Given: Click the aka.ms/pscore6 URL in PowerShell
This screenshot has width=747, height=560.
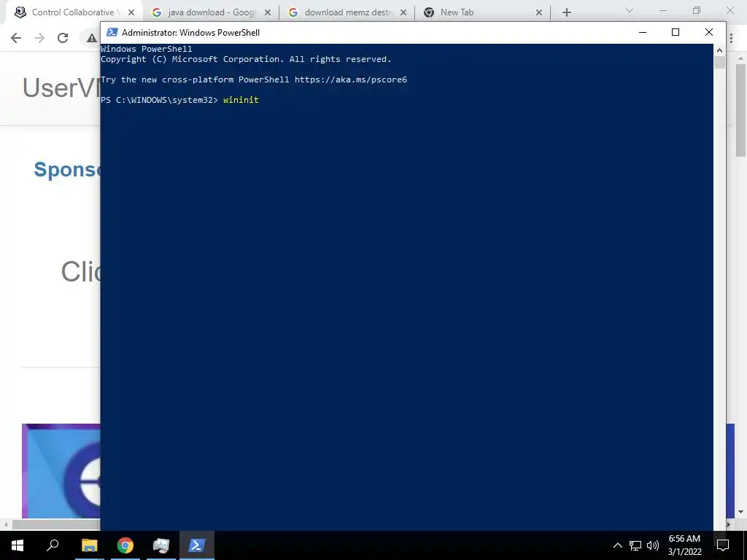Looking at the screenshot, I should (x=351, y=79).
